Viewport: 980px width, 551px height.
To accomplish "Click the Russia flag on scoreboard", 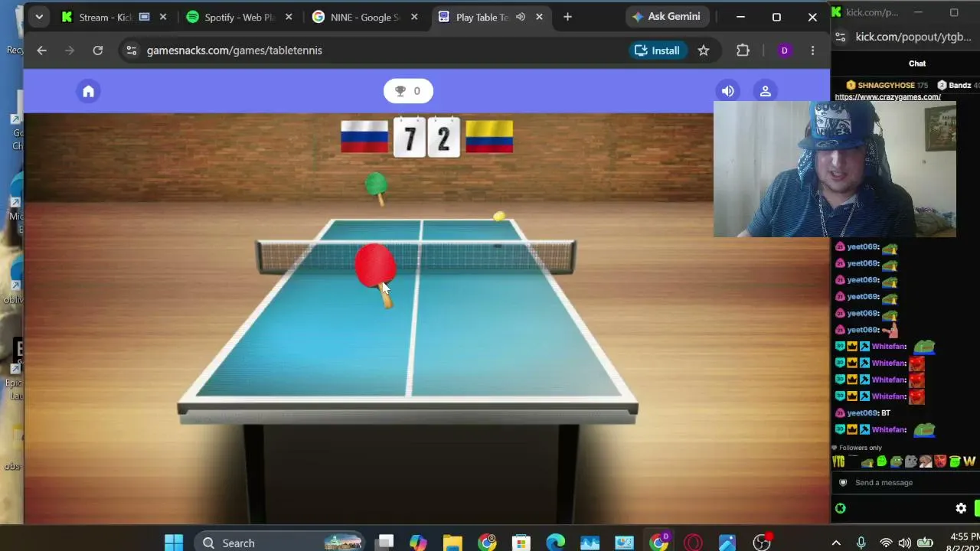I will 364,137.
